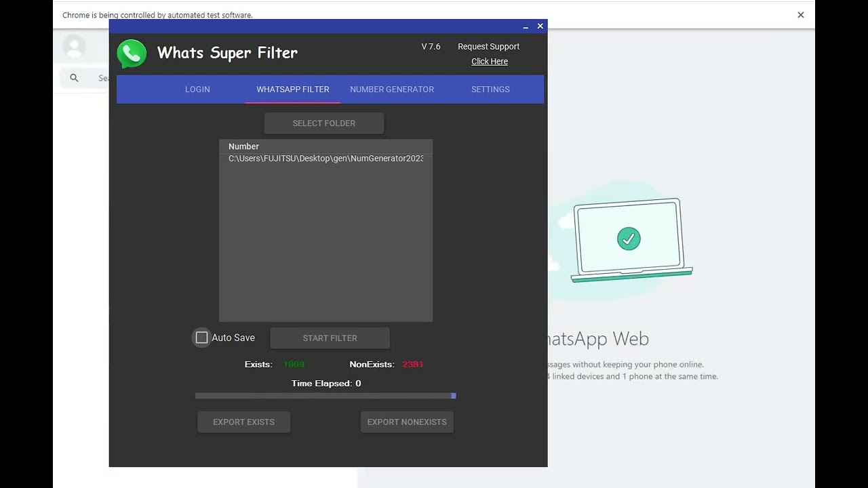This screenshot has height=488, width=868.
Task: Click the START FILTER button
Action: [330, 338]
